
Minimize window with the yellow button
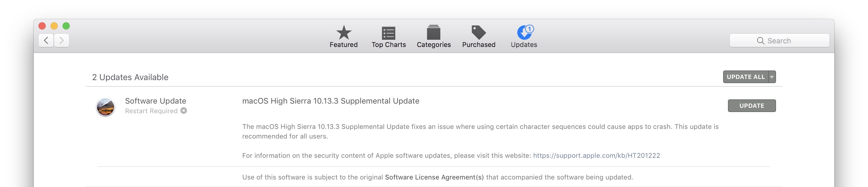[54, 26]
